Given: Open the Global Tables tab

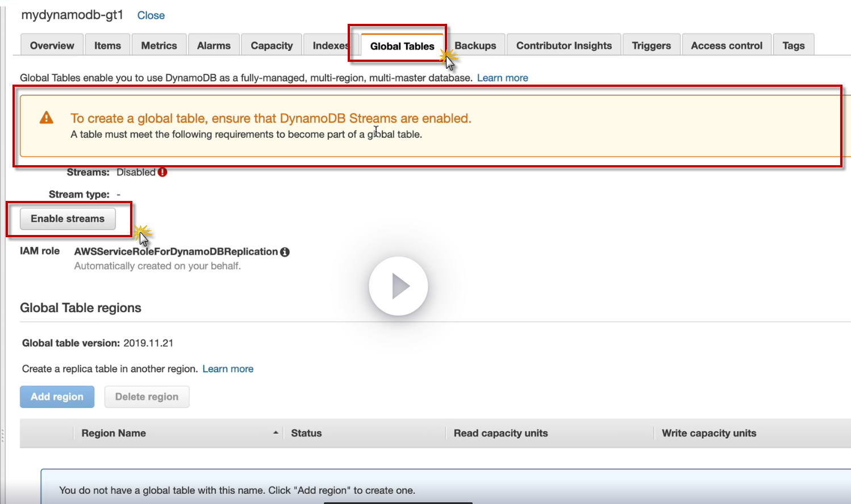Looking at the screenshot, I should pyautogui.click(x=402, y=45).
